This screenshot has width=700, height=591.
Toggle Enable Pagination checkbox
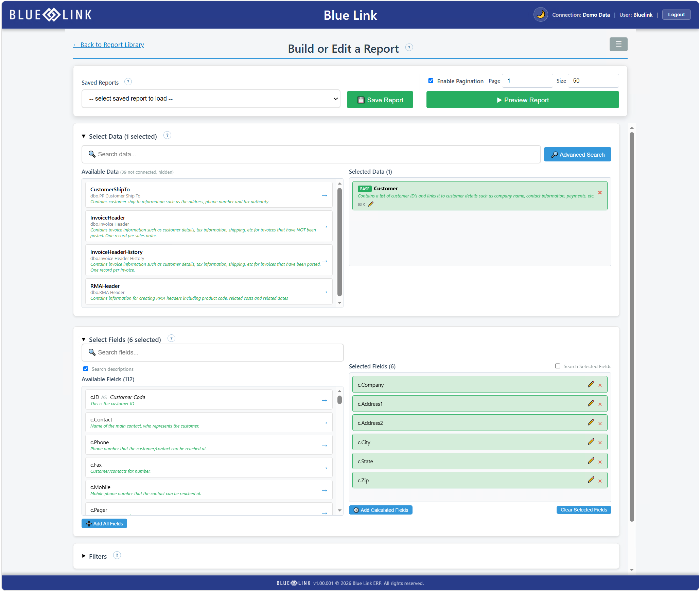[431, 81]
